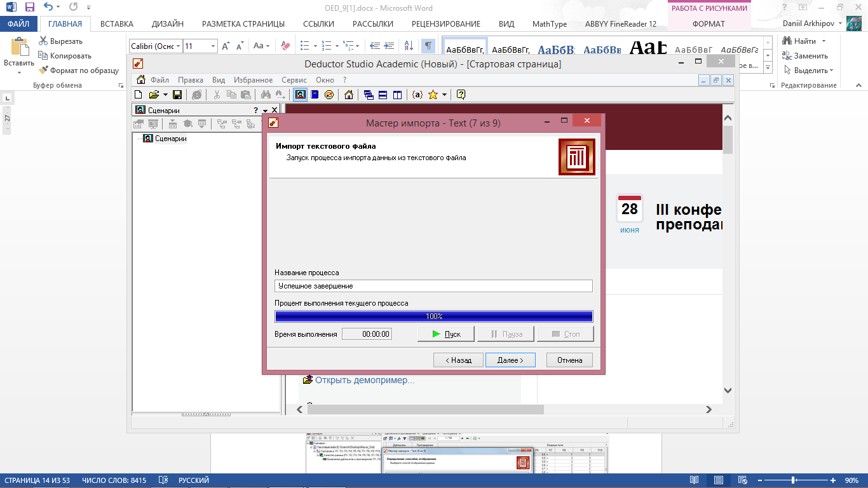Click the Open folder icon in Deductor toolbar

pos(154,95)
